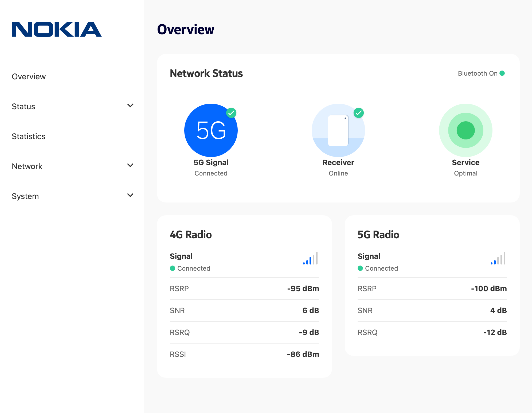Image resolution: width=532 pixels, height=413 pixels.
Task: Click the RSSI label in 4G Radio
Action: click(178, 354)
